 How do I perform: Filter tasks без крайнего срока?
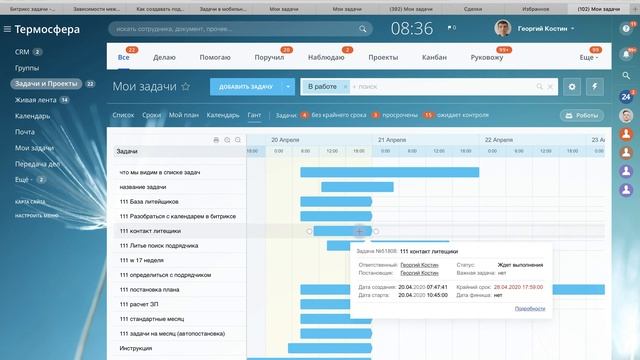(338, 115)
